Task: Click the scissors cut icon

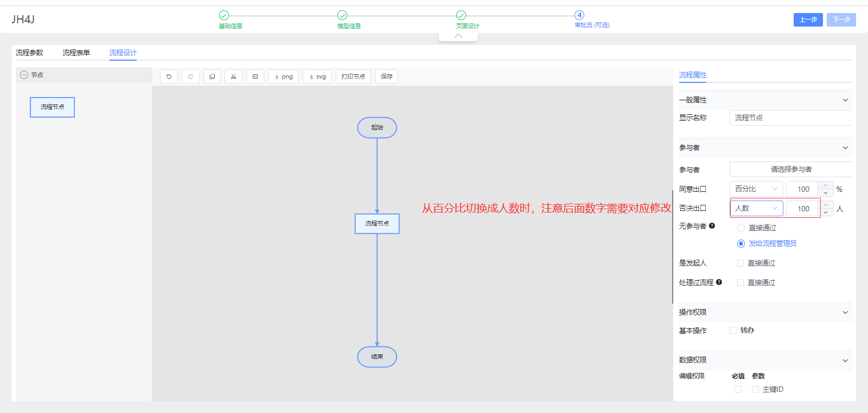Action: [233, 76]
